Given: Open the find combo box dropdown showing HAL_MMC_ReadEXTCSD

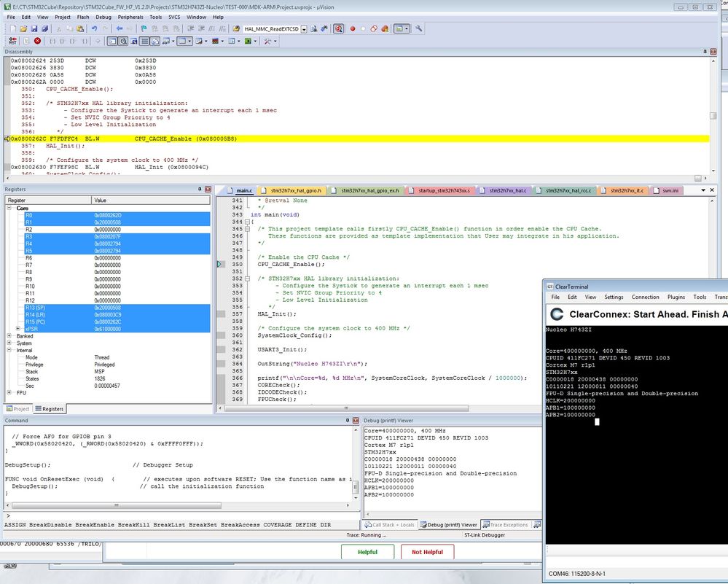Looking at the screenshot, I should (304, 29).
